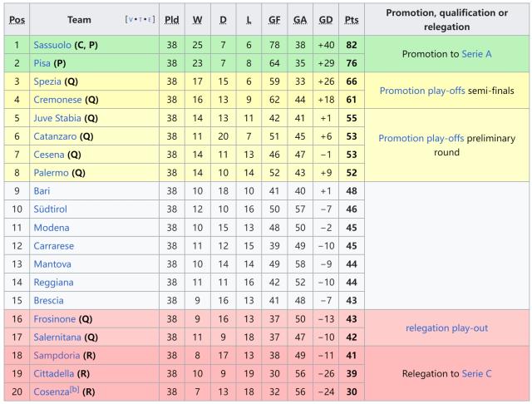Screen dimensions: 532x404
Task: Click the Pisa team link
Action: pos(43,62)
